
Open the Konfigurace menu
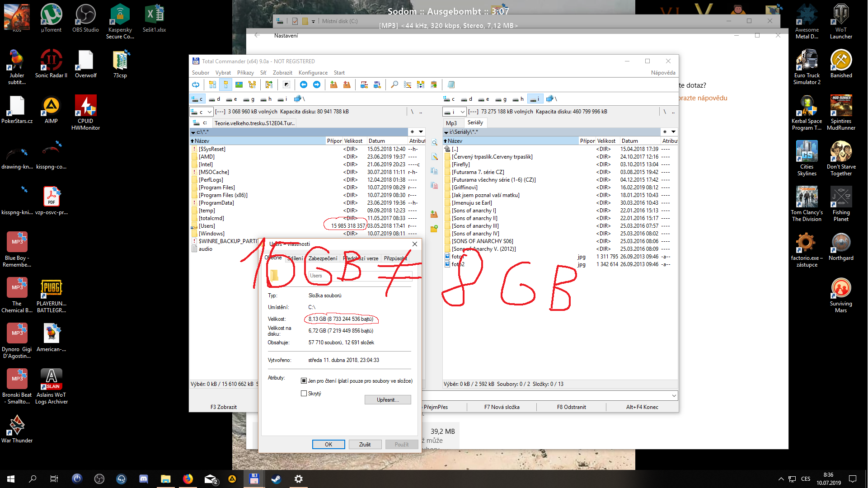click(x=313, y=73)
